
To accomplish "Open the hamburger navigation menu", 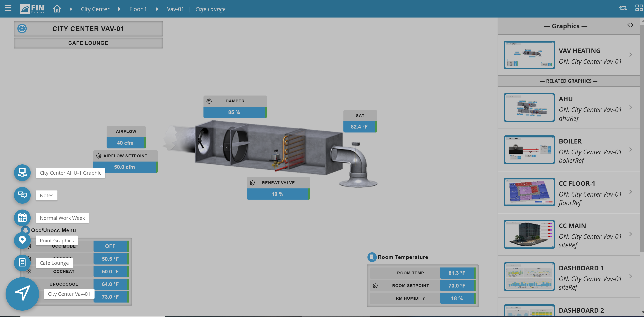I will (x=8, y=8).
